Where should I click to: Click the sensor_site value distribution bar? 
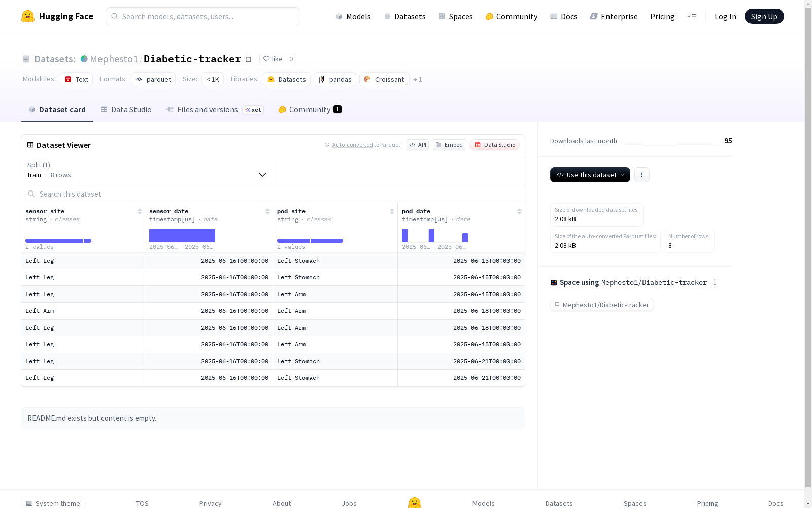coord(58,241)
